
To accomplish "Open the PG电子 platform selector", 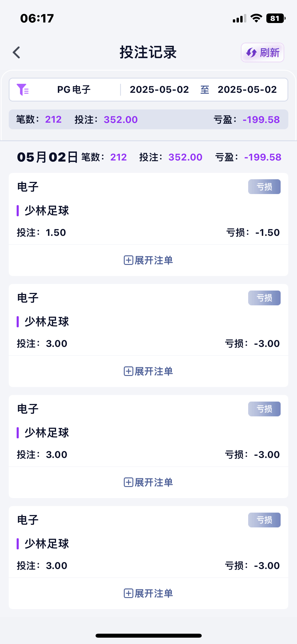I will tap(74, 90).
